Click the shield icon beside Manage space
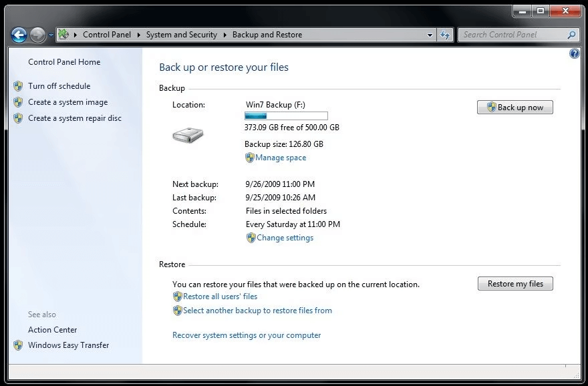The image size is (588, 386). pyautogui.click(x=251, y=158)
